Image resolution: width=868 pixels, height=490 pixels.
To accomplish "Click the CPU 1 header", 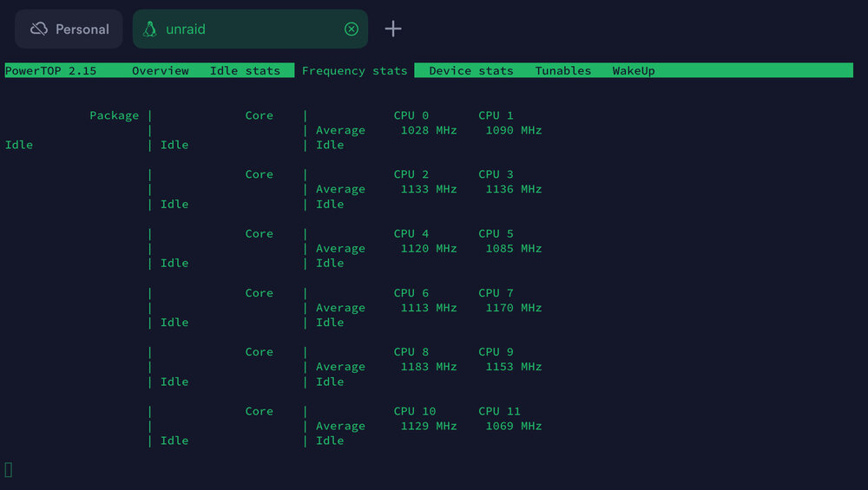I will (x=496, y=115).
